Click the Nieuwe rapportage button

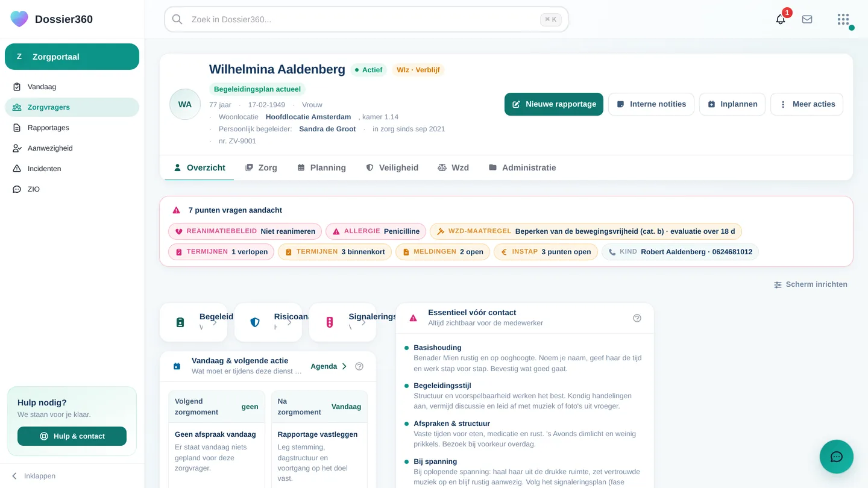554,104
